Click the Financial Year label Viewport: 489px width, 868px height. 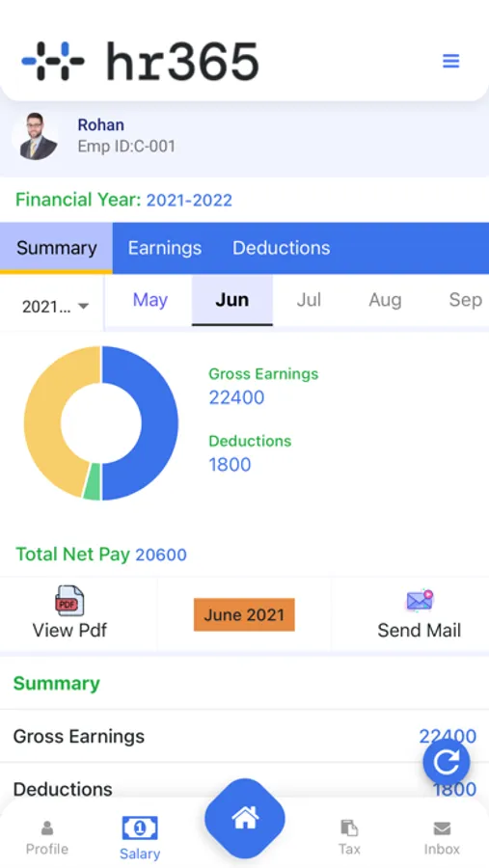point(78,200)
